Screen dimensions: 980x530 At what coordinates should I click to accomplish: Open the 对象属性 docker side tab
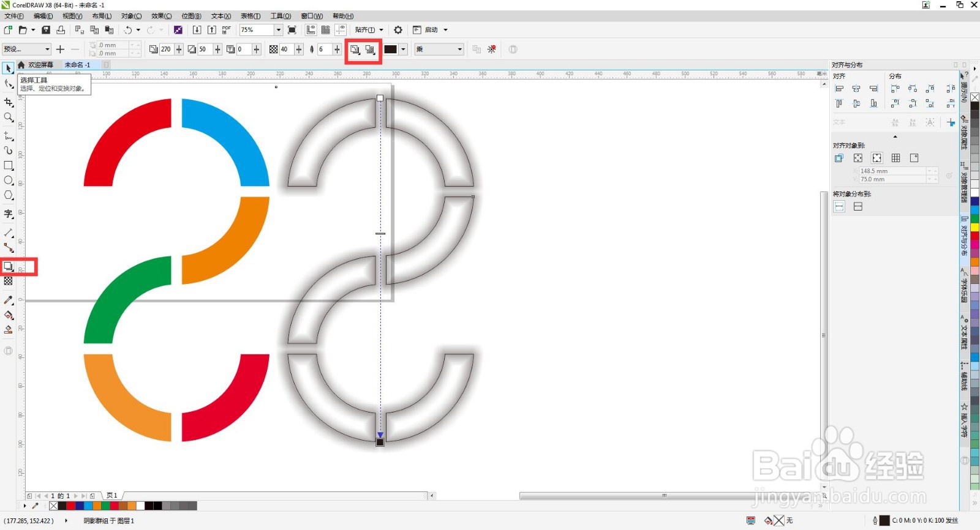click(964, 132)
